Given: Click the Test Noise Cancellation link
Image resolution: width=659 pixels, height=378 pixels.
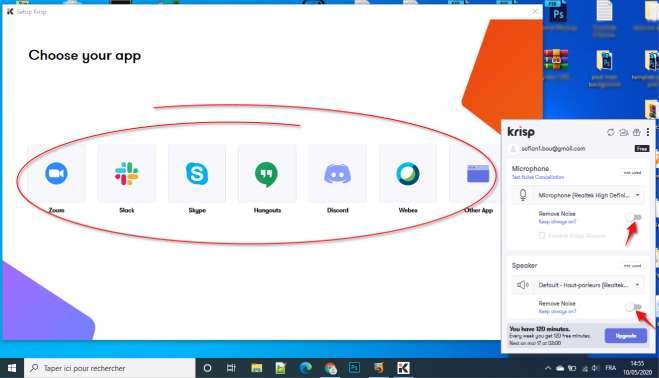Looking at the screenshot, I should [x=538, y=177].
